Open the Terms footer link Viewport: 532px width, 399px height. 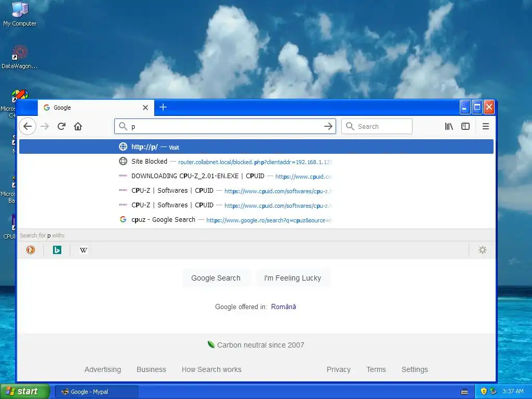click(x=376, y=369)
